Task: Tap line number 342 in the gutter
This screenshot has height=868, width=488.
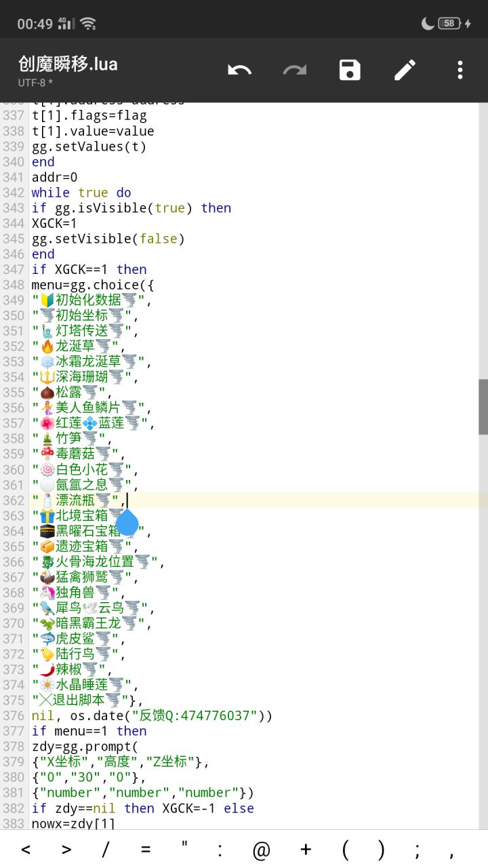Action: [x=13, y=193]
